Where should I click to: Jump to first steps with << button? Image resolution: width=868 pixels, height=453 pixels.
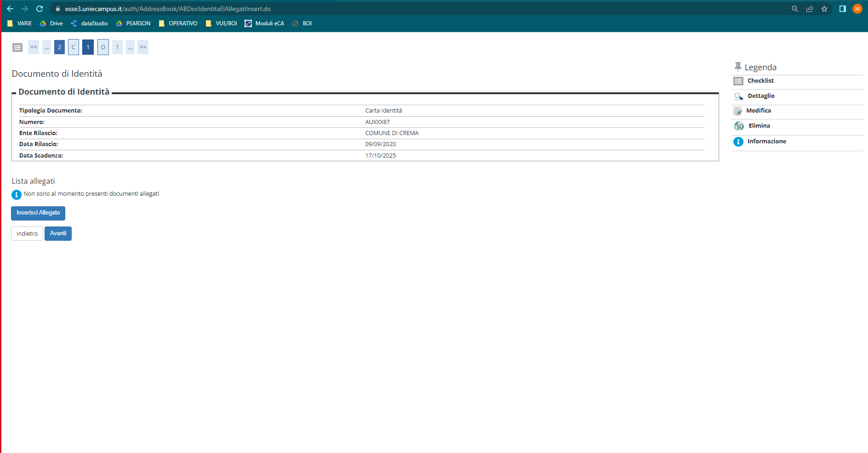[34, 47]
